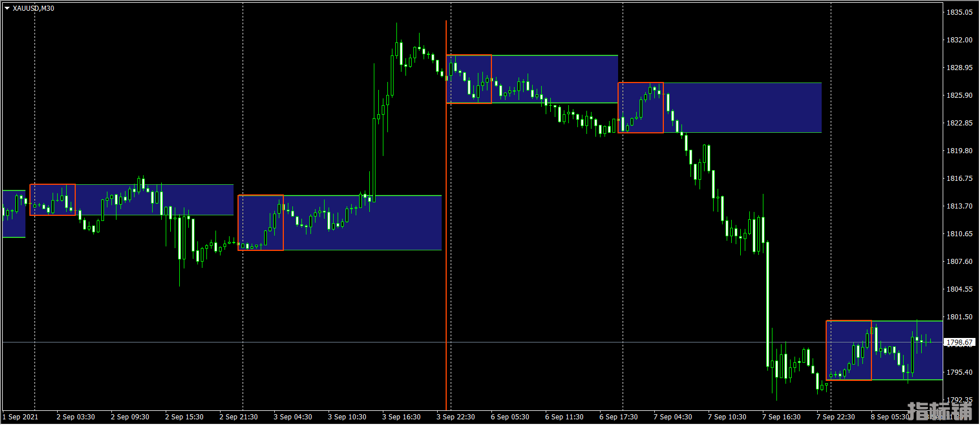Open the chart menu arrow beside XAUUSD,M30

7,8
